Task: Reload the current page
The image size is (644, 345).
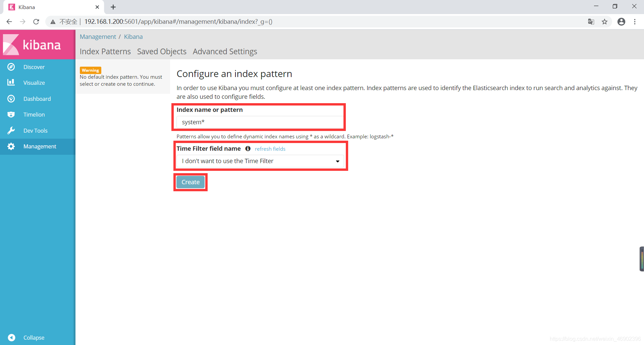Action: (36, 22)
